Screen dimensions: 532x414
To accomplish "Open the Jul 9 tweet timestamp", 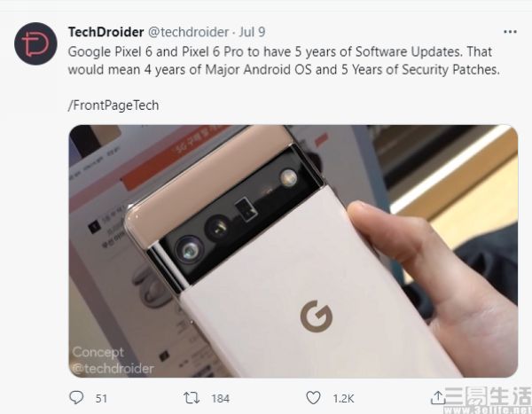I will pyautogui.click(x=252, y=32).
